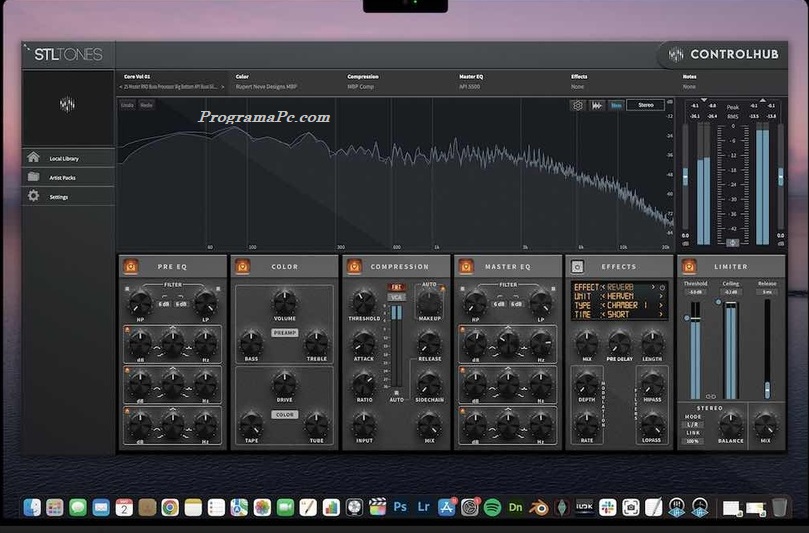Viewport: 809px width, 533px height.
Task: Select the Effects preset slot header
Action: [579, 77]
